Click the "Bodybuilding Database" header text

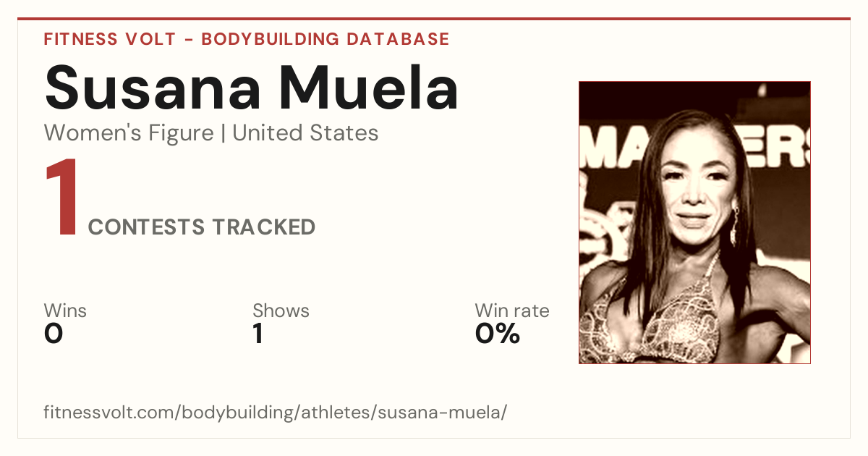click(x=325, y=39)
